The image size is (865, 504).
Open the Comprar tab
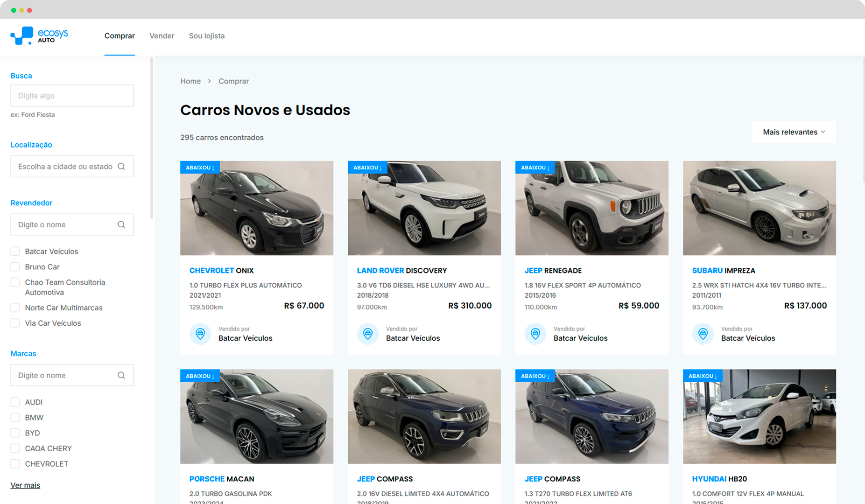tap(120, 36)
